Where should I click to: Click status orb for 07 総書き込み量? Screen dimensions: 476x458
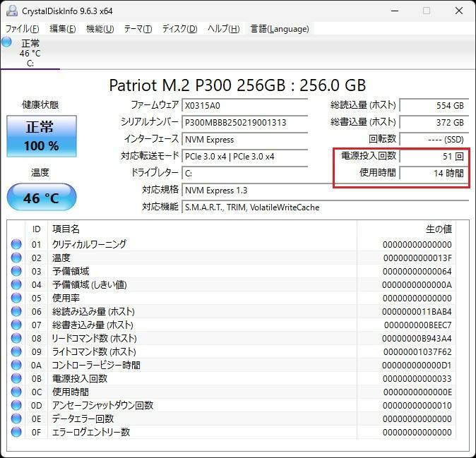point(16,325)
